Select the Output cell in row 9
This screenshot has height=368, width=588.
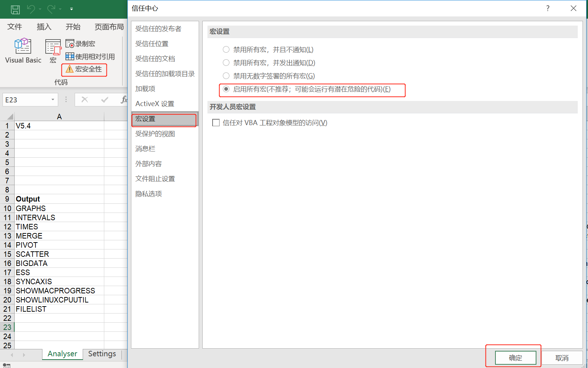(59, 199)
